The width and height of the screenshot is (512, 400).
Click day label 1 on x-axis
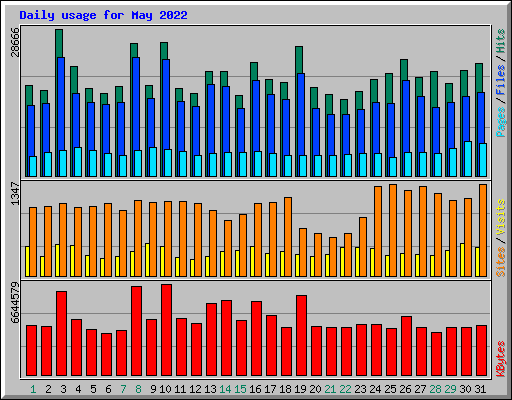[33, 389]
